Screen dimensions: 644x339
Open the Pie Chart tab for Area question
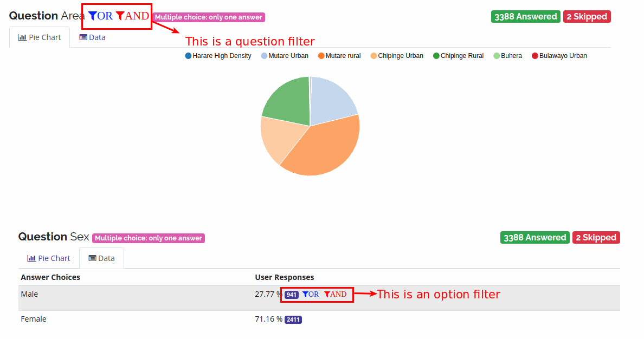coord(40,37)
